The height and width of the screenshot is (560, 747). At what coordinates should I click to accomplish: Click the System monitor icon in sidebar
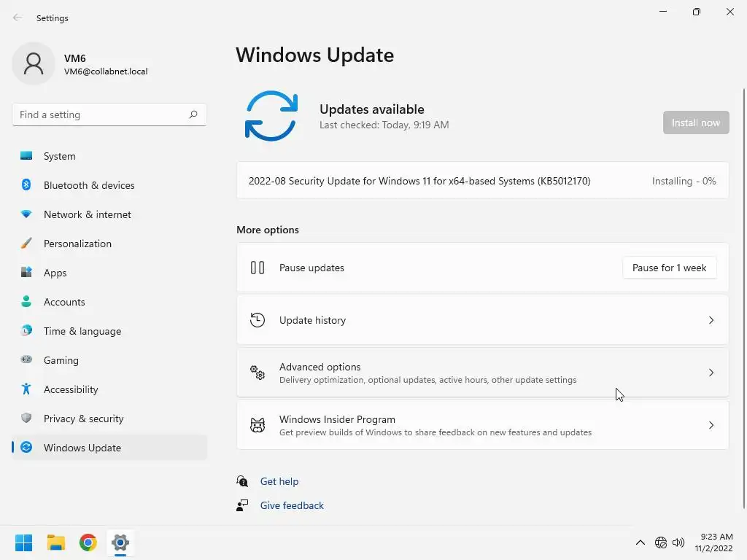(26, 156)
